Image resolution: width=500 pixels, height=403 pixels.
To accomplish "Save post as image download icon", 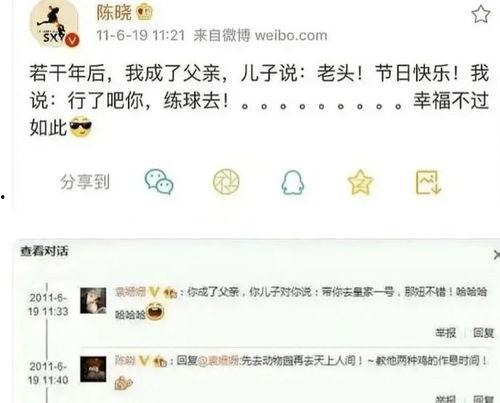I will pyautogui.click(x=428, y=182).
